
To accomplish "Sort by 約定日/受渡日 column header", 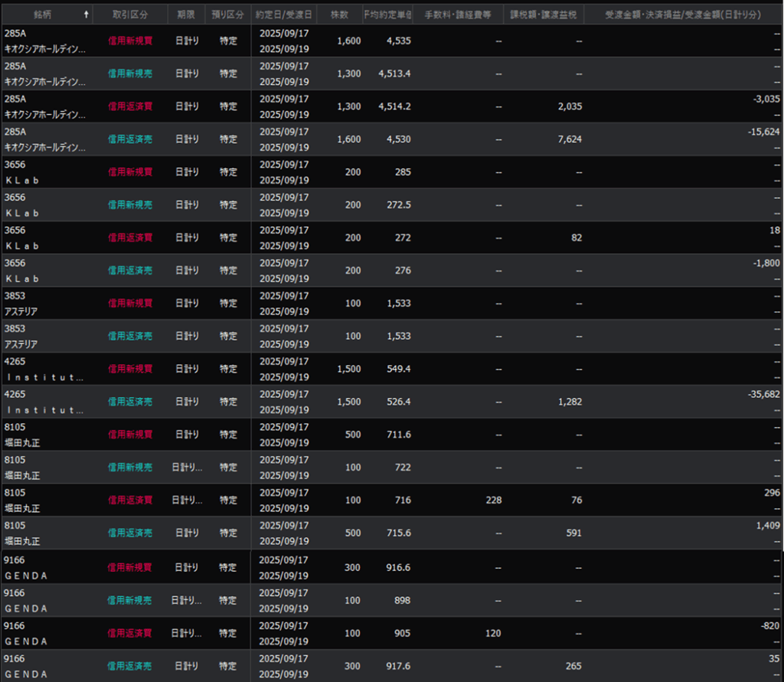I will coord(284,15).
